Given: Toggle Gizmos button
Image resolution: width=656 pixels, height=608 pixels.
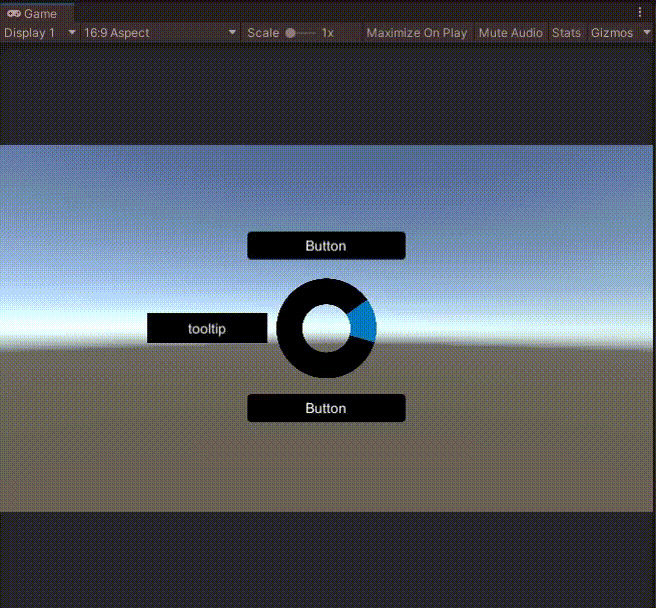Looking at the screenshot, I should tap(612, 33).
